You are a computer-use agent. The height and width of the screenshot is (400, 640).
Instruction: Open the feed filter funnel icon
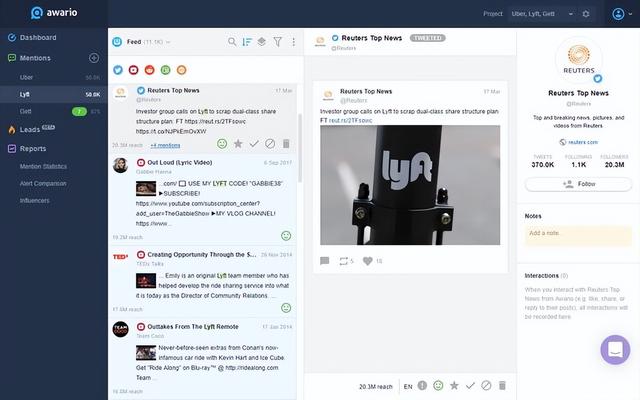(x=278, y=42)
